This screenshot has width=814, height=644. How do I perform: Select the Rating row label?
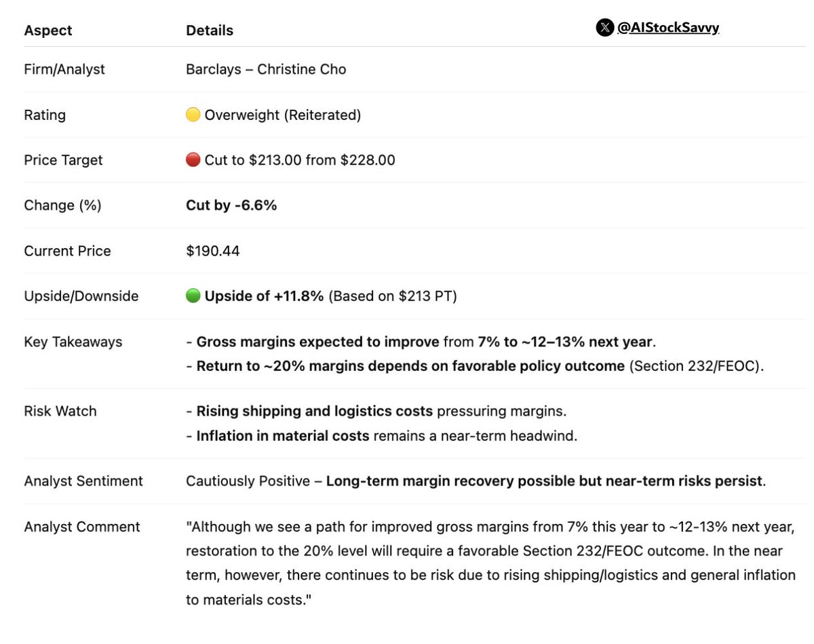pyautogui.click(x=45, y=115)
